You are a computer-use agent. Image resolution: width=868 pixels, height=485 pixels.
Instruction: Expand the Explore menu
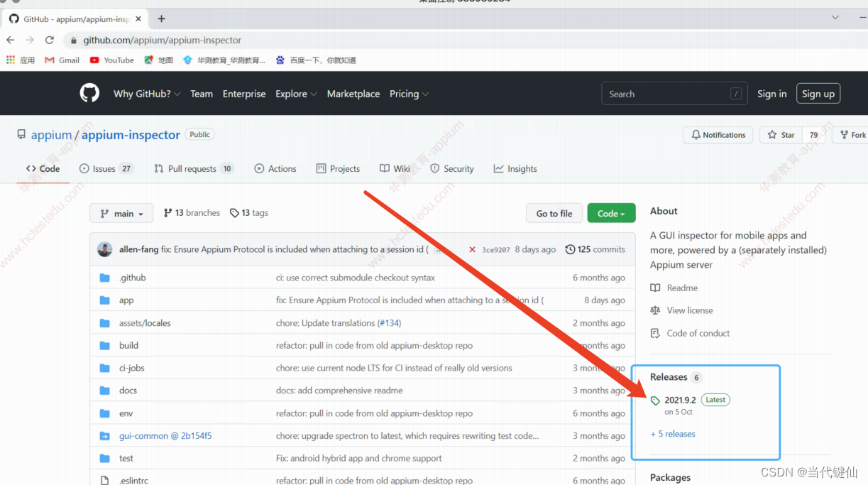tap(295, 94)
